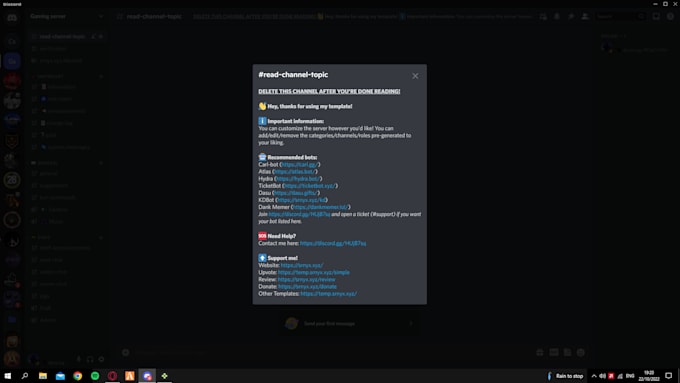
Task: Open the gift icon in message bar
Action: point(540,353)
